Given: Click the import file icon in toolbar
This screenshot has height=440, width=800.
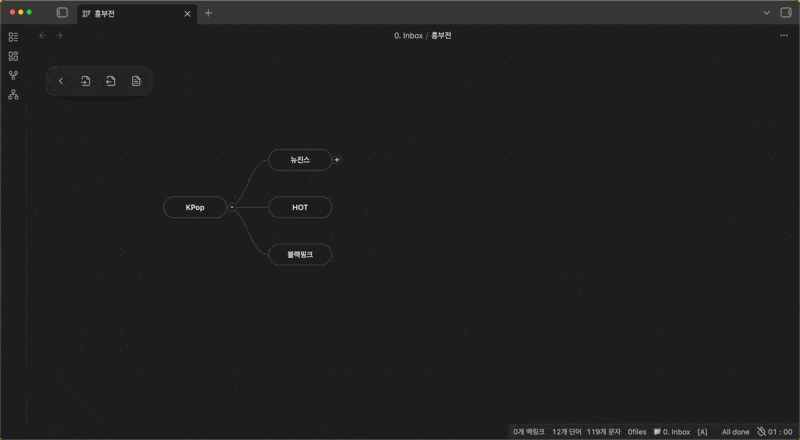Looking at the screenshot, I should [x=86, y=81].
